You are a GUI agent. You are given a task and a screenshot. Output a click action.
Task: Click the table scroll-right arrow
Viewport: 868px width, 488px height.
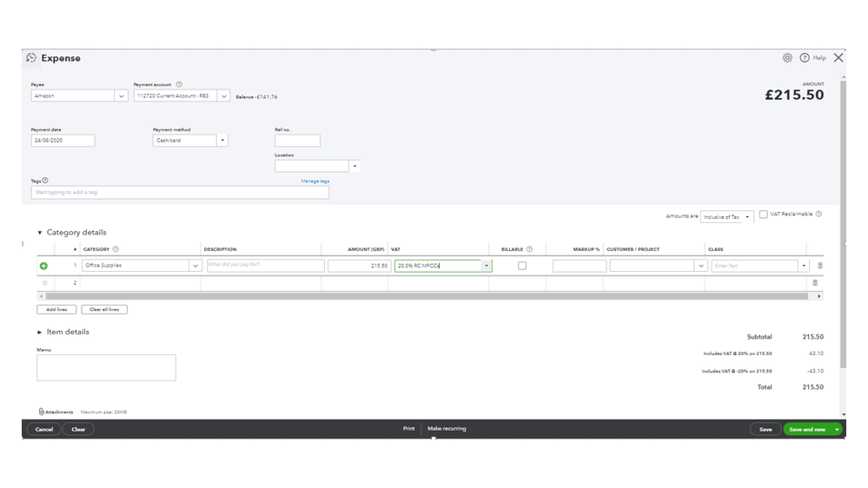[x=818, y=297]
